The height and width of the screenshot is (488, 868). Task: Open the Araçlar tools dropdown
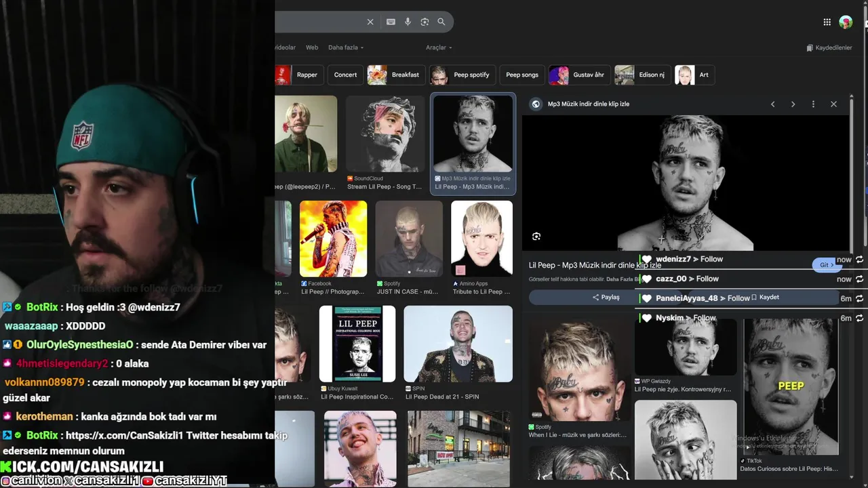[439, 47]
